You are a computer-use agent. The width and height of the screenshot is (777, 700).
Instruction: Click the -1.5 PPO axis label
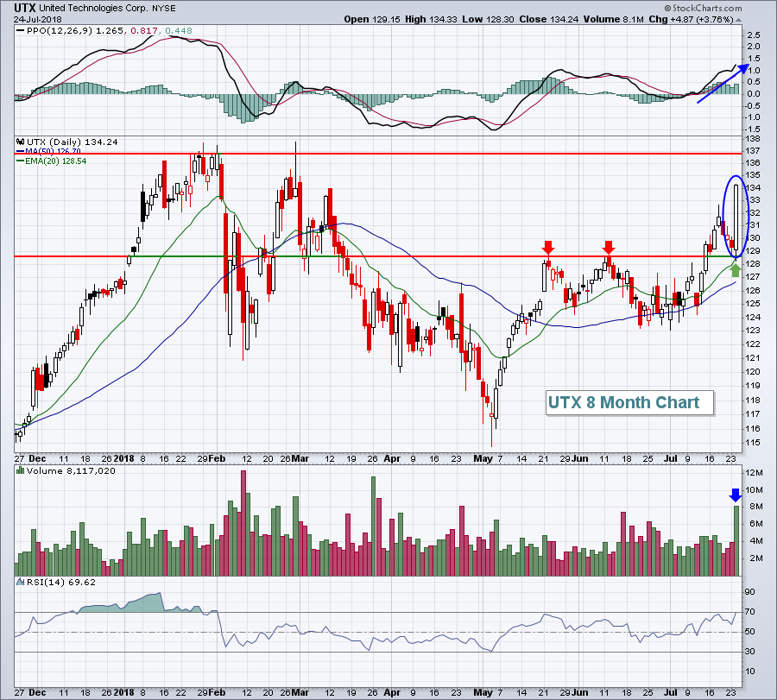click(x=752, y=129)
